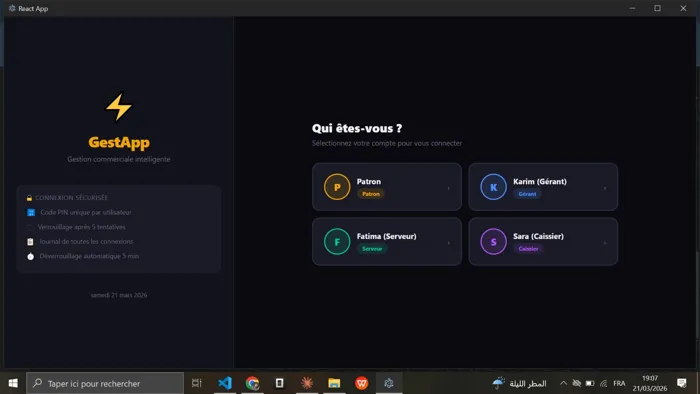Image resolution: width=700 pixels, height=394 pixels.
Task: Click the yellow P avatar circle
Action: (337, 187)
